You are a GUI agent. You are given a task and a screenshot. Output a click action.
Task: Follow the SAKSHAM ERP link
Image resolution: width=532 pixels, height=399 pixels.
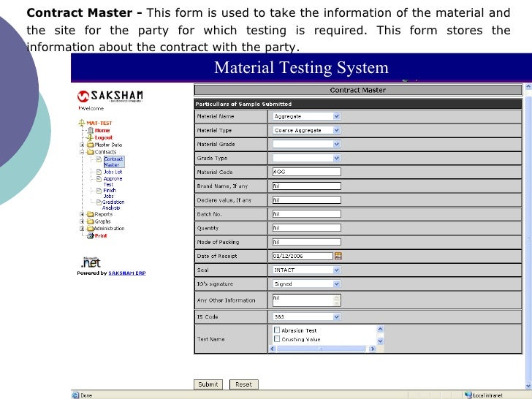(127, 273)
